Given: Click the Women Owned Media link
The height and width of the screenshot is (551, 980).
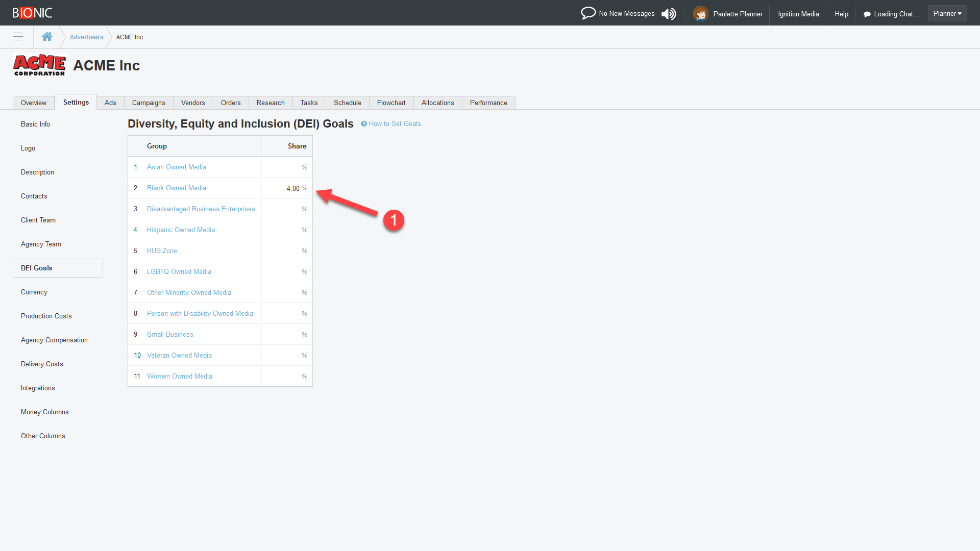Looking at the screenshot, I should [x=180, y=376].
